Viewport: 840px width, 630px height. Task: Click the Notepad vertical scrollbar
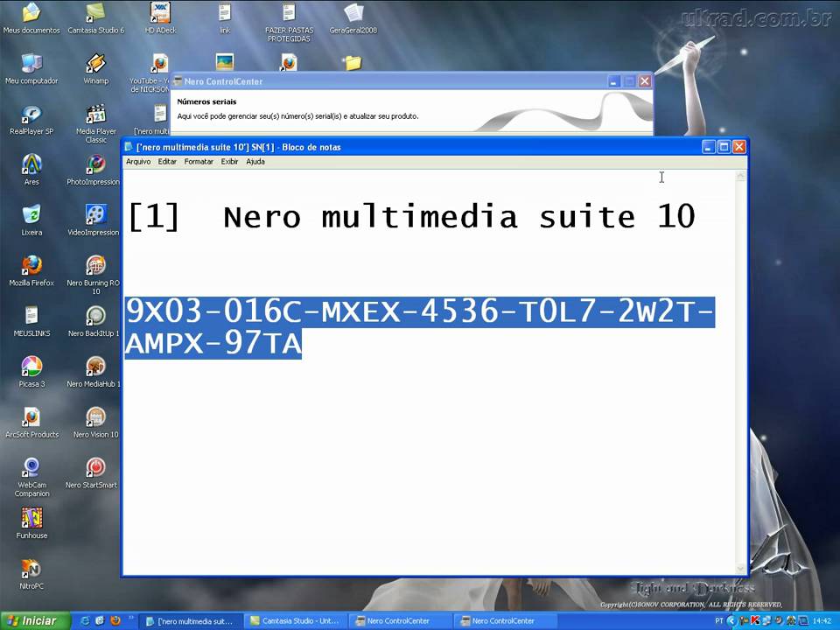[740, 367]
